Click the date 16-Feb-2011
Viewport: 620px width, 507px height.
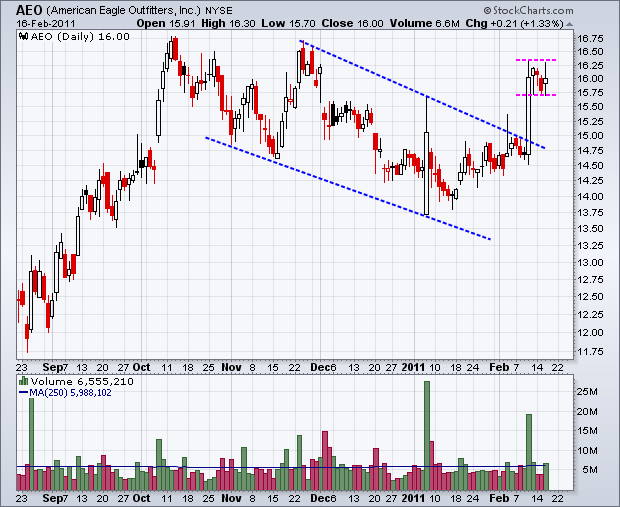click(x=45, y=23)
